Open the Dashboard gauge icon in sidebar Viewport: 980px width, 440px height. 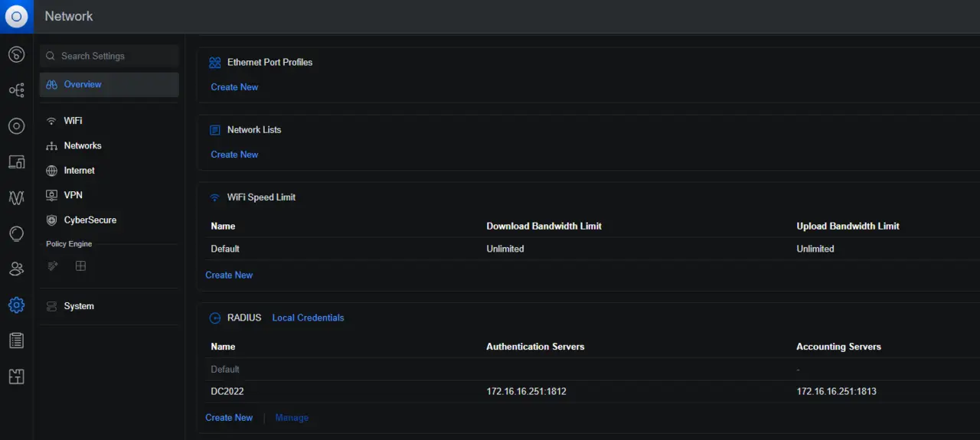pos(16,55)
